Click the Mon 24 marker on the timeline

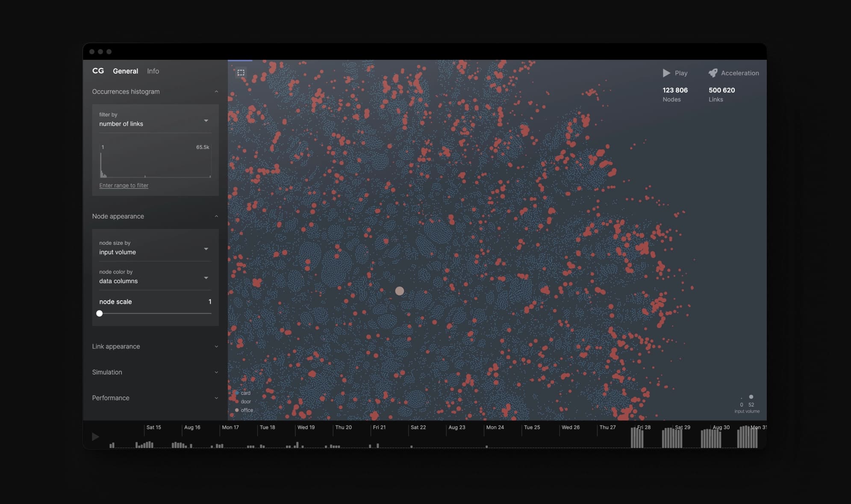(495, 427)
